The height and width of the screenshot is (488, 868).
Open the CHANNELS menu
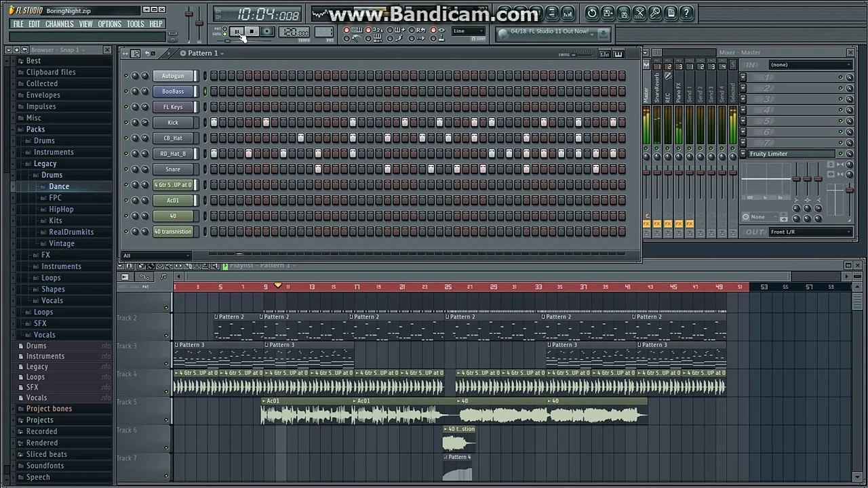point(59,24)
